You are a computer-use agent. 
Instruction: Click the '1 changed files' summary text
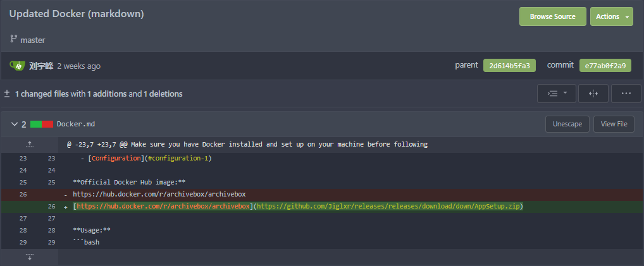[x=42, y=94]
